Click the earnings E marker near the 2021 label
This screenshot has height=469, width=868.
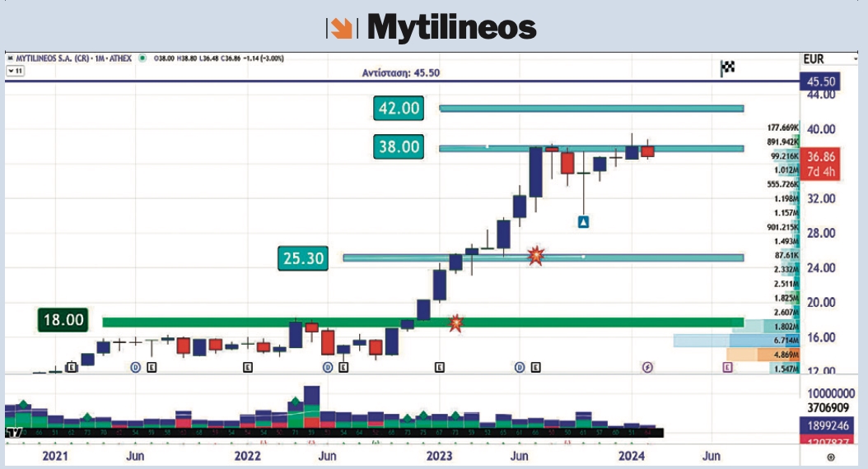click(x=72, y=367)
